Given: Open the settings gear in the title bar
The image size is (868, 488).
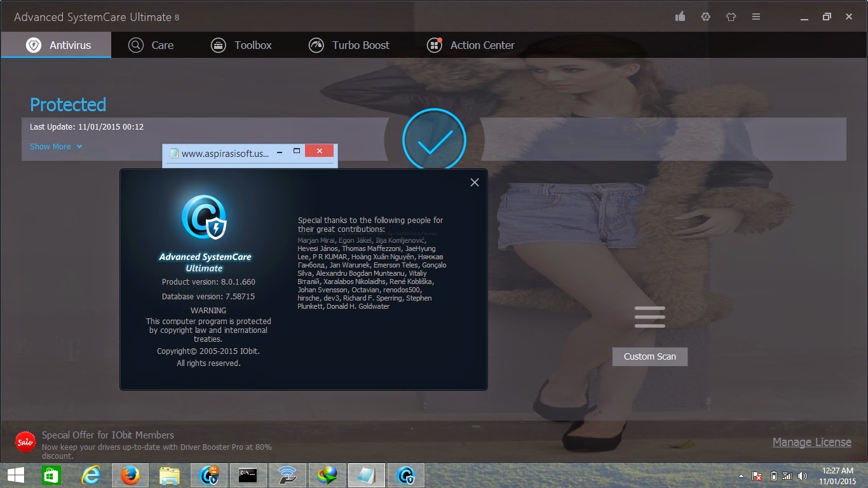Looking at the screenshot, I should (705, 17).
